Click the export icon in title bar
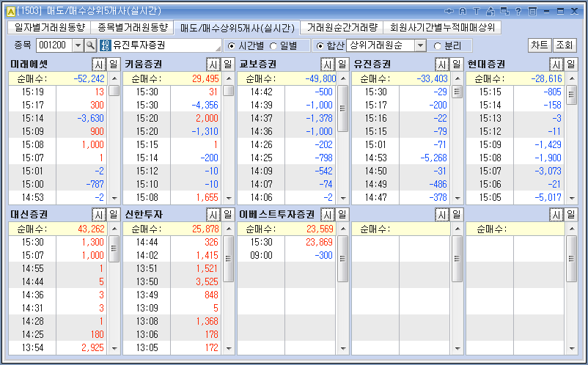 490,11
